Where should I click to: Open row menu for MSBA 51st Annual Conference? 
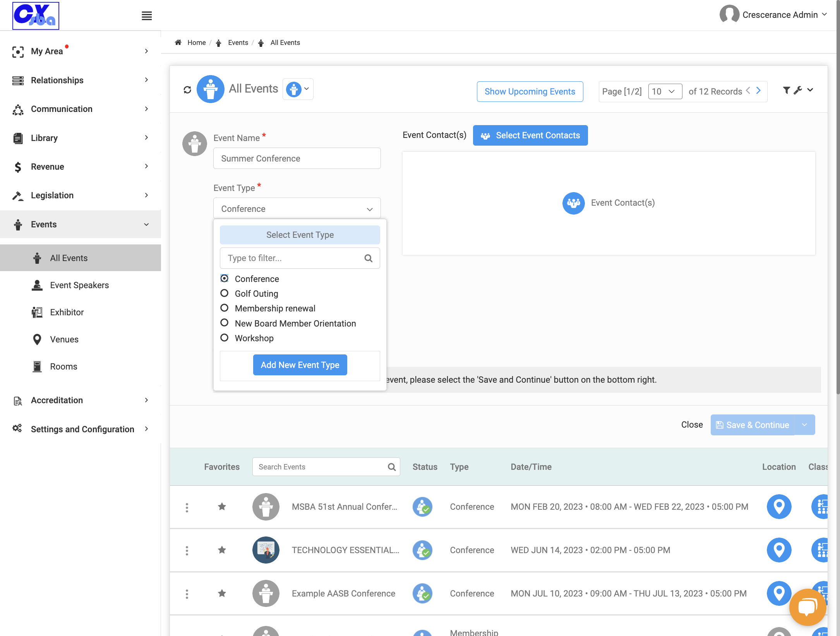pyautogui.click(x=187, y=507)
